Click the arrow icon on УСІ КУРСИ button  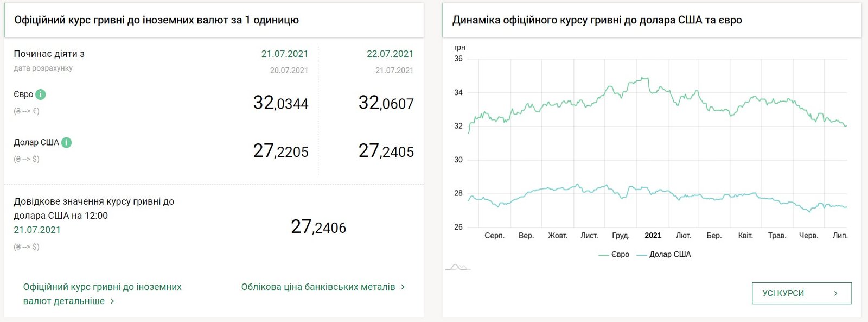(x=835, y=293)
